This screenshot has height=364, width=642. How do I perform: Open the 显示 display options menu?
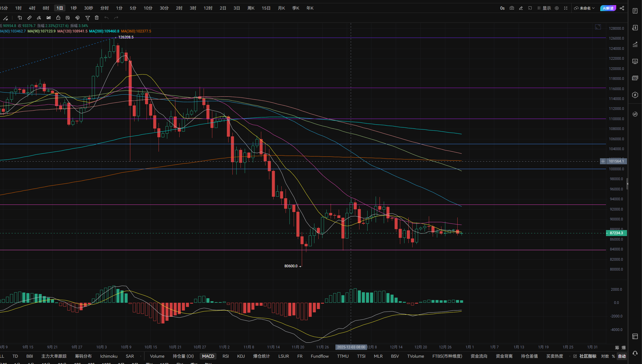tap(544, 8)
